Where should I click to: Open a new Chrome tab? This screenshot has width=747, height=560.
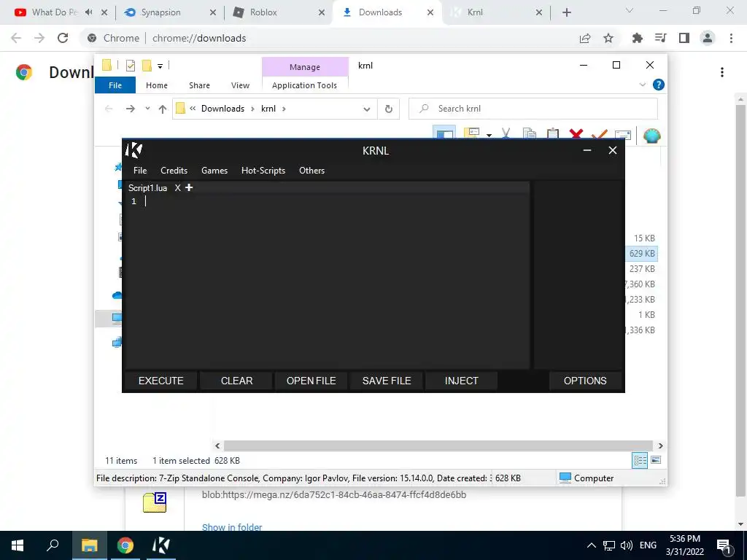[x=566, y=12]
